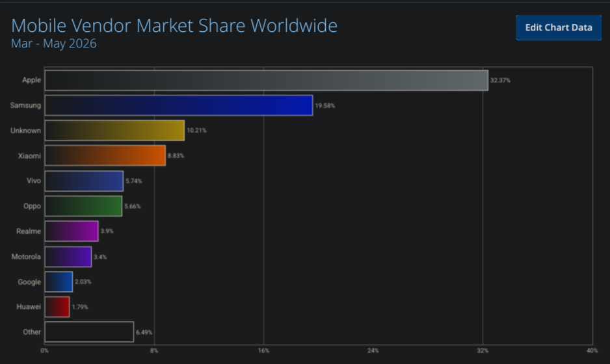Select the Vivo bar
Image resolution: width=610 pixels, height=364 pixels.
point(84,181)
